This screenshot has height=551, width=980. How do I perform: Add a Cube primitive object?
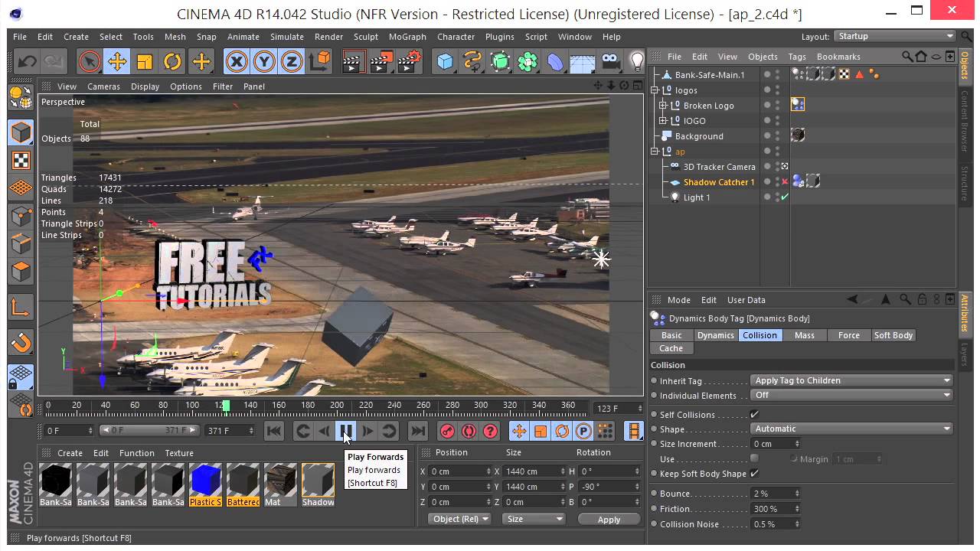click(x=445, y=61)
